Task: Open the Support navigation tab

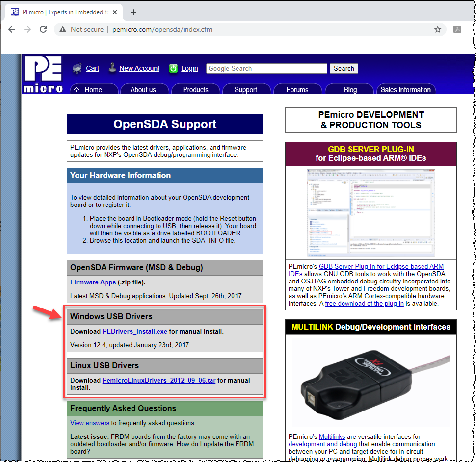Action: (x=246, y=89)
